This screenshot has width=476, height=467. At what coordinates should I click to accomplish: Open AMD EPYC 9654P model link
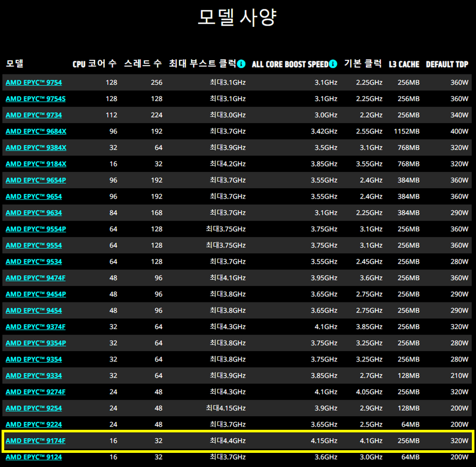36,180
